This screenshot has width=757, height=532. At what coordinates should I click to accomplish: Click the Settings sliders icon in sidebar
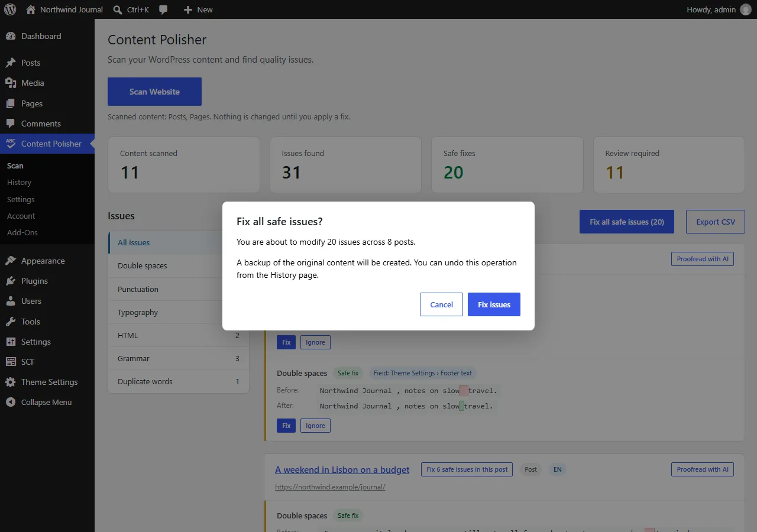tap(11, 342)
